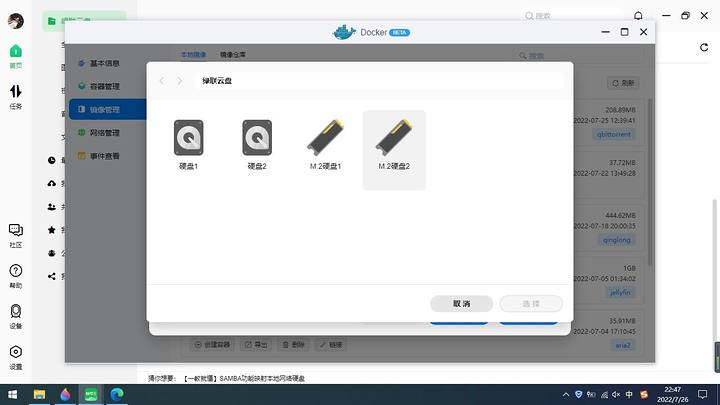Click the aria2 image tag
The image size is (720, 405).
(x=623, y=345)
